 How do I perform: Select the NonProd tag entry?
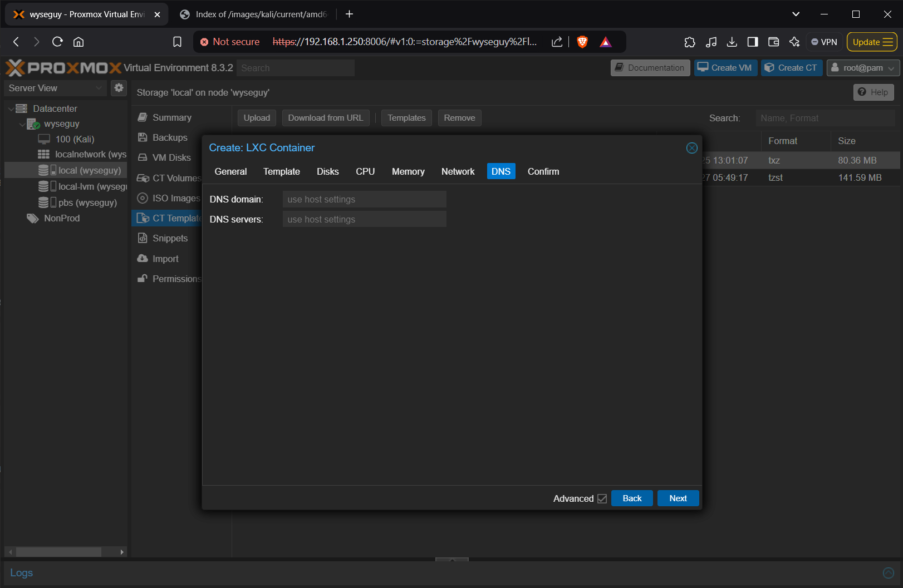62,218
